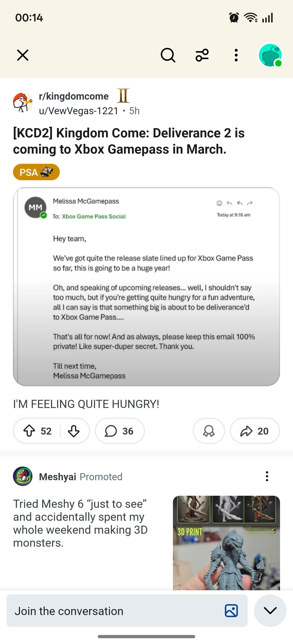This screenshot has width=293, height=644.
Task: Open the leaked email image
Action: coord(146,286)
